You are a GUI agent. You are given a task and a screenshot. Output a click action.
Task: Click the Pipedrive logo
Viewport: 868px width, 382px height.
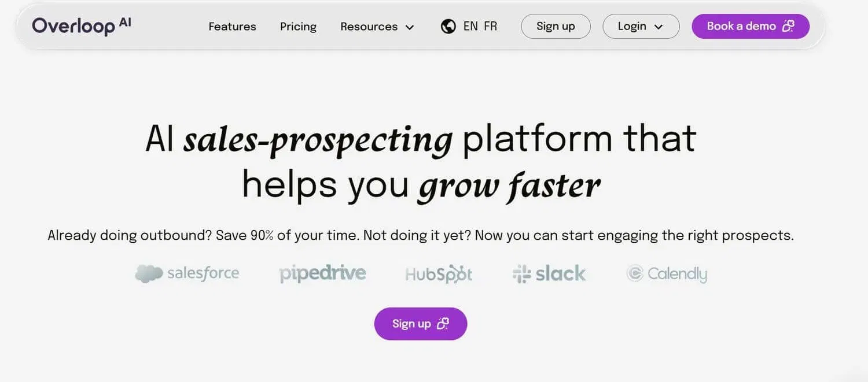click(322, 273)
